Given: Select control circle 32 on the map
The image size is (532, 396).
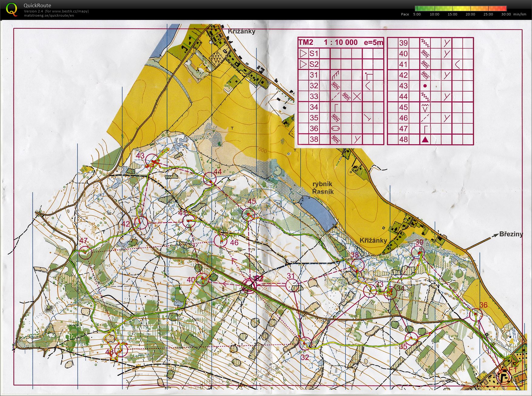Looking at the screenshot, I should point(305,344).
